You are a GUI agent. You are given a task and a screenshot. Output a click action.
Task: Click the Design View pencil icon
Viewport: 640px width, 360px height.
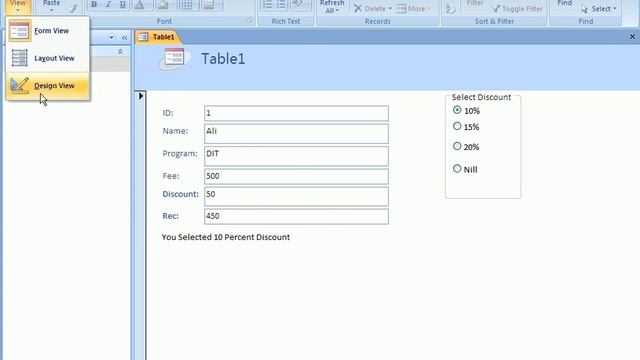point(20,85)
